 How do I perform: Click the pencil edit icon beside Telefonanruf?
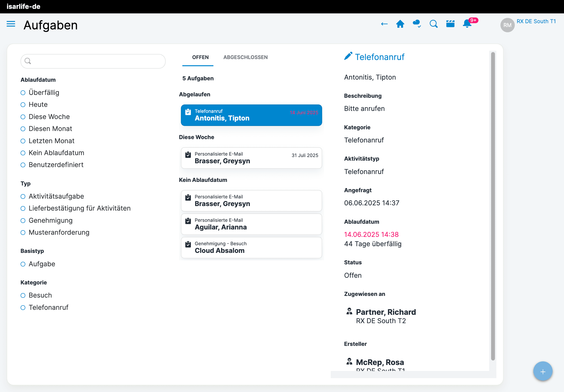tap(348, 56)
